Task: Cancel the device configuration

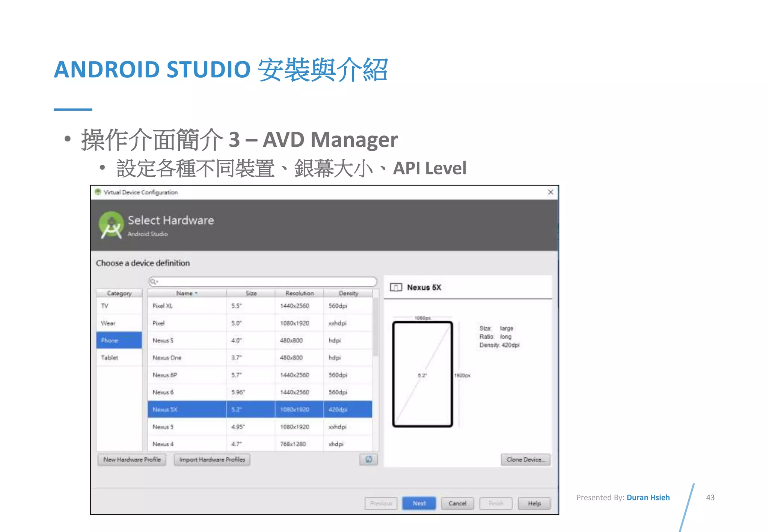Action: [x=457, y=503]
